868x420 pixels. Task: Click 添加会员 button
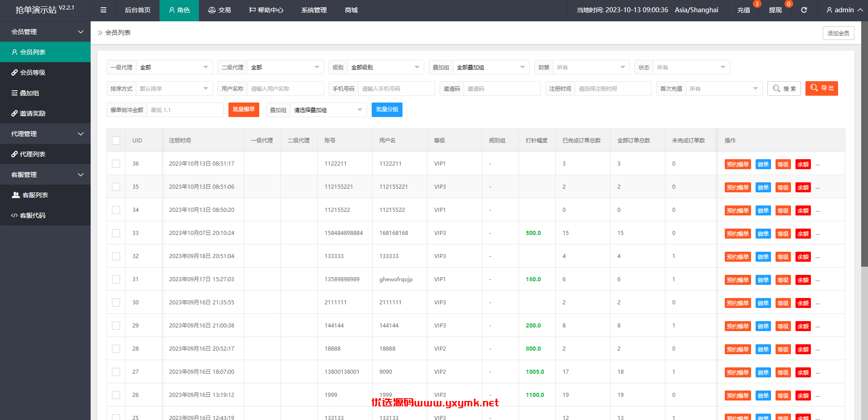839,33
